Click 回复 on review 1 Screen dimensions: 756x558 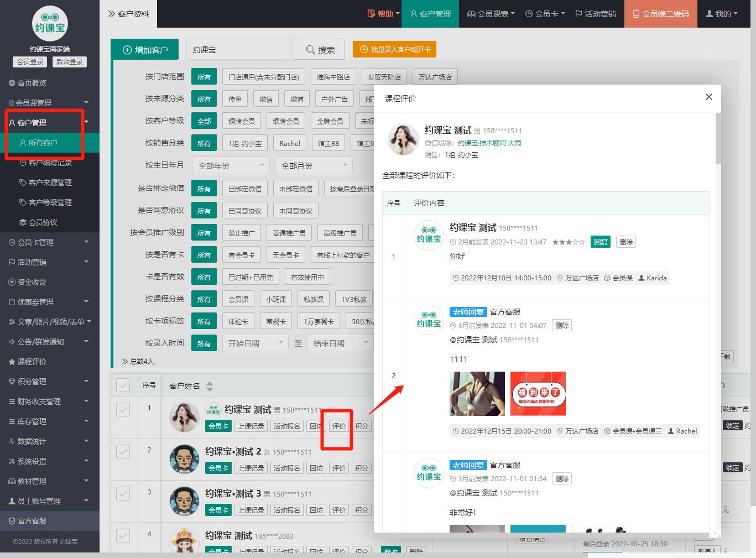click(x=601, y=242)
